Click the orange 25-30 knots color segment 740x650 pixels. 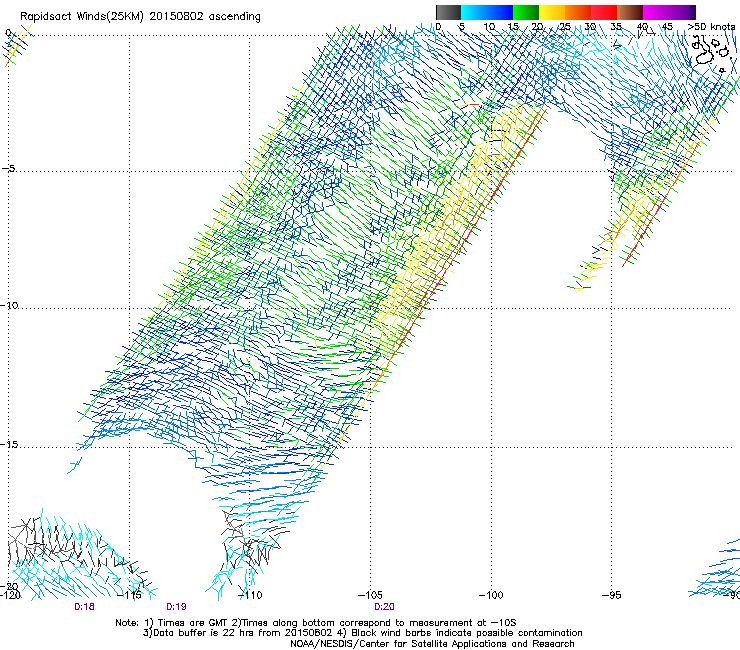pos(578,12)
